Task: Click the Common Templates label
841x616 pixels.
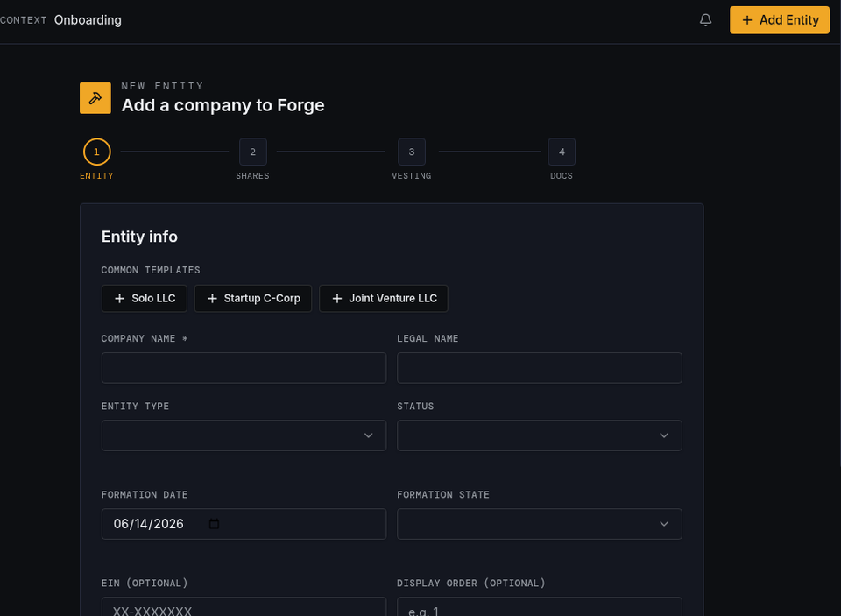Action: click(151, 270)
